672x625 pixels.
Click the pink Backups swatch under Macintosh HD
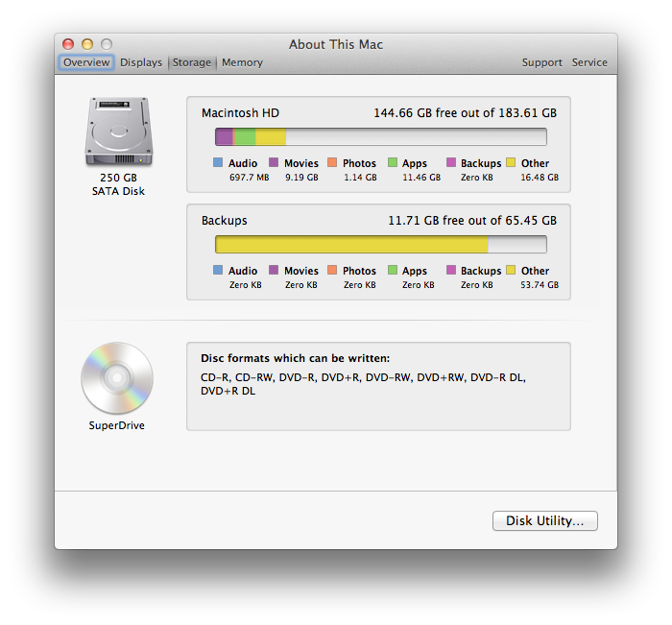coord(451,162)
